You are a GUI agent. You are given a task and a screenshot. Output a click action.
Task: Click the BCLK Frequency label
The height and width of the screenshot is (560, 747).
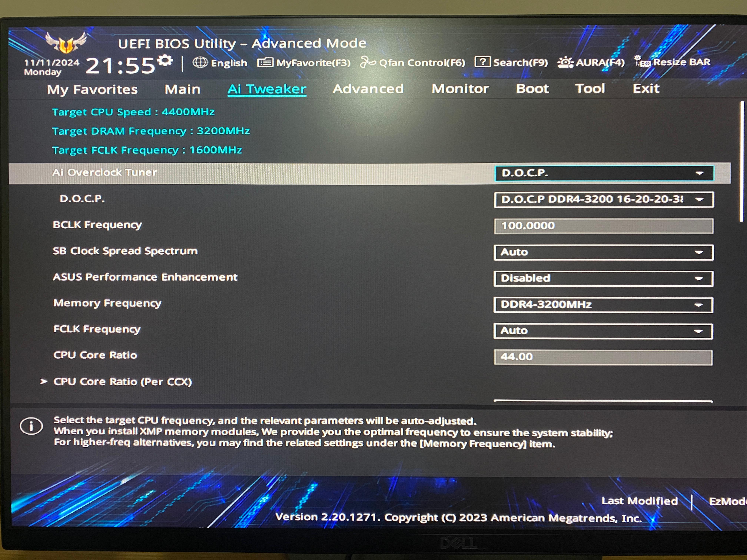pos(97,225)
